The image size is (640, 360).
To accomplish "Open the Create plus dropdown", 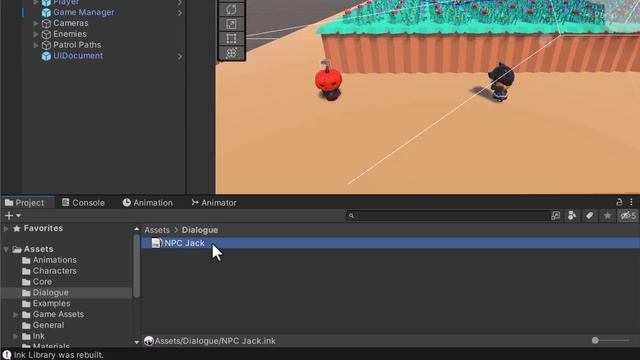I will click(x=13, y=216).
